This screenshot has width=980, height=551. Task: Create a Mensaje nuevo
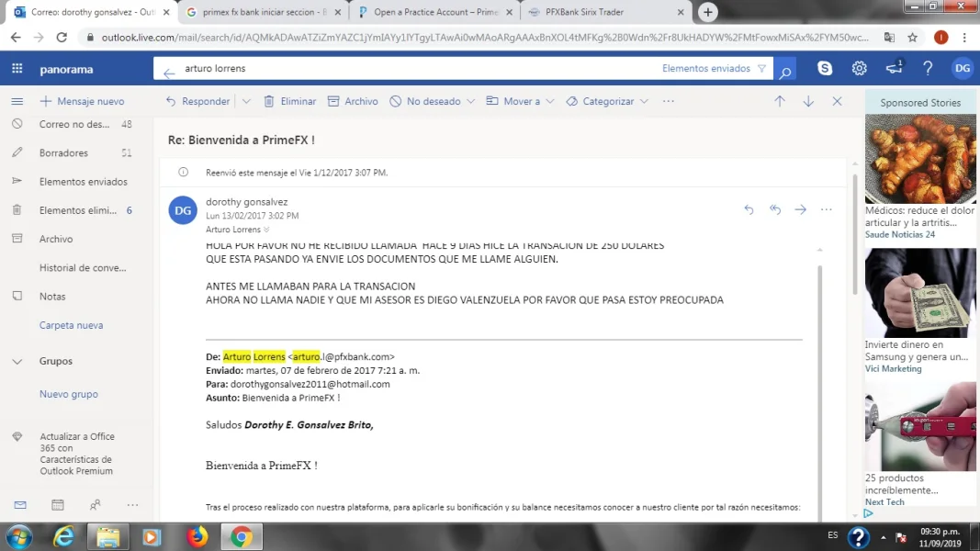[83, 101]
